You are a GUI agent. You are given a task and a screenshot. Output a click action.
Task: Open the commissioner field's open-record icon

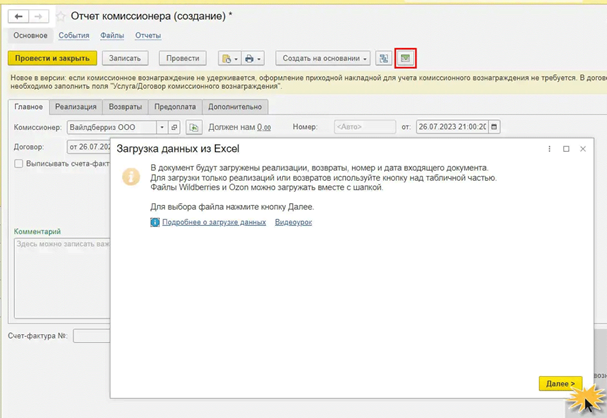click(x=174, y=127)
